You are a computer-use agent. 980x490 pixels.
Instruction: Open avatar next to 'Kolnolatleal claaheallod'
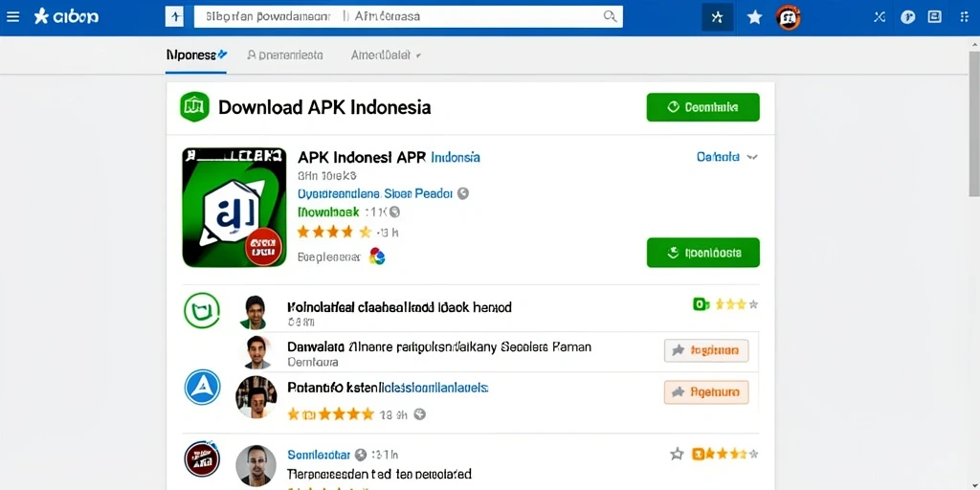point(253,312)
